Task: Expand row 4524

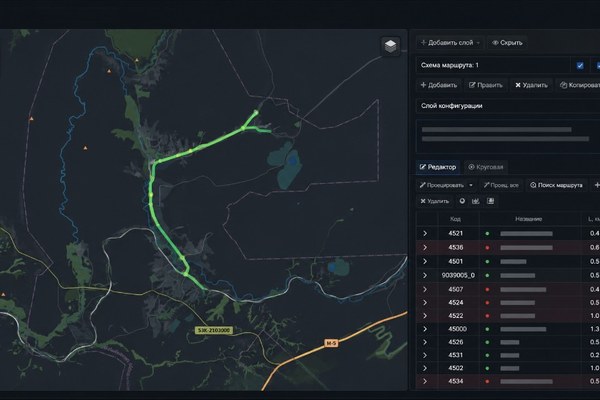Action: pyautogui.click(x=425, y=303)
